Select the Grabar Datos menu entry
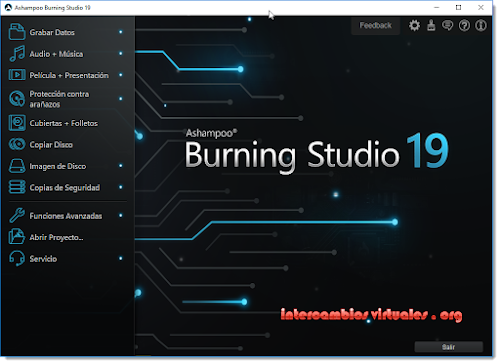This screenshot has width=500, height=364. coord(52,32)
